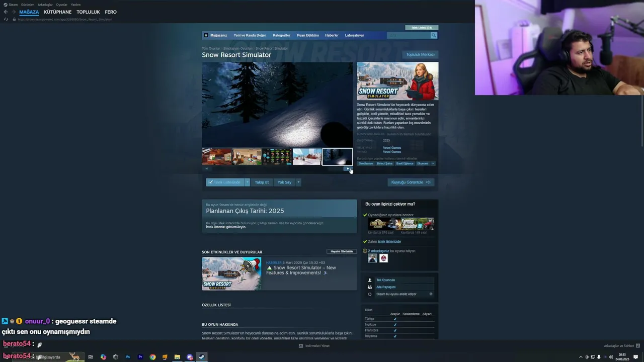This screenshot has height=362, width=644.
Task: Open the Haberler store tab
Action: pos(332,35)
